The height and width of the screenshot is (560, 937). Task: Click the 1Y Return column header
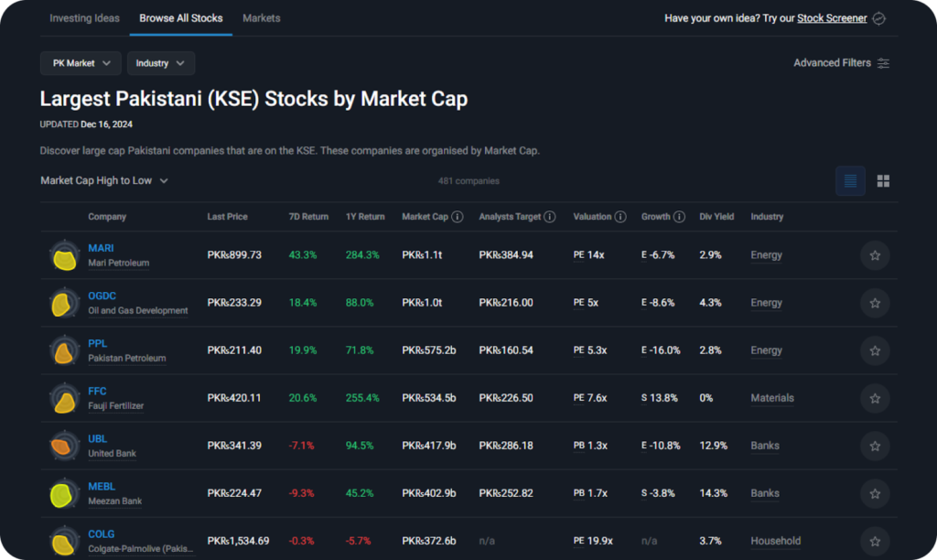point(365,217)
